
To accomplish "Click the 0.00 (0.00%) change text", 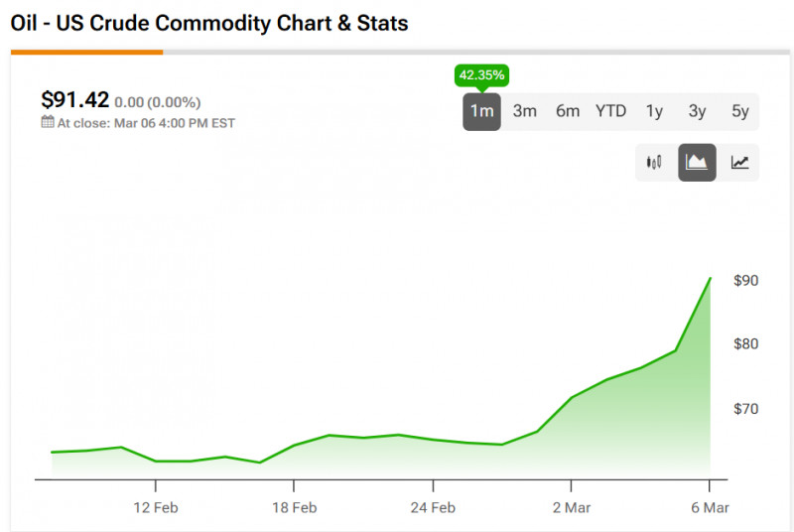I will 157,102.
